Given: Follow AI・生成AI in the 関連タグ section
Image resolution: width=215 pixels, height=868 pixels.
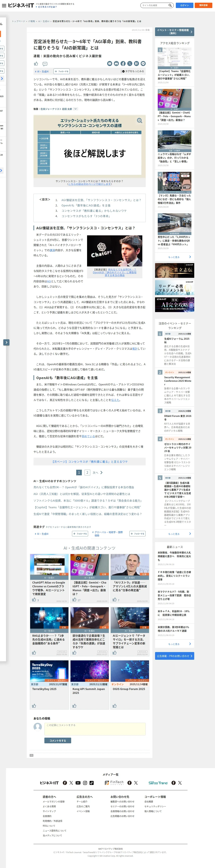Looking at the screenshot, I should (80, 534).
